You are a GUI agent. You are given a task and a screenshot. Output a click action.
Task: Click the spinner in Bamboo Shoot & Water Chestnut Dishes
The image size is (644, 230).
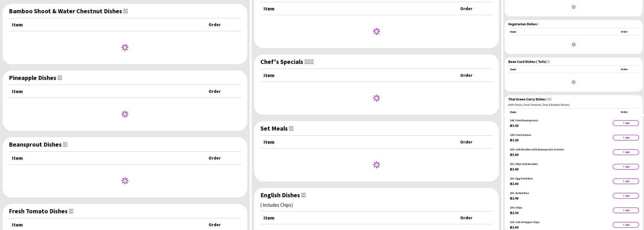click(125, 47)
